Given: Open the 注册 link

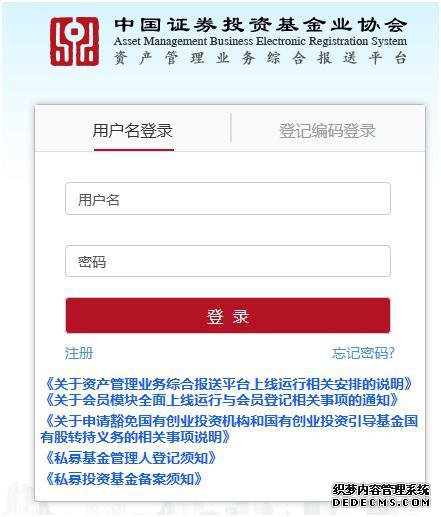Looking at the screenshot, I should tap(79, 353).
